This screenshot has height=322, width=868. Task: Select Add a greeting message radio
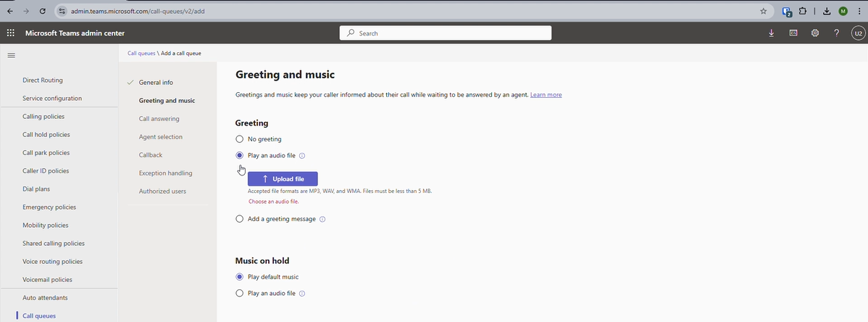tap(239, 219)
